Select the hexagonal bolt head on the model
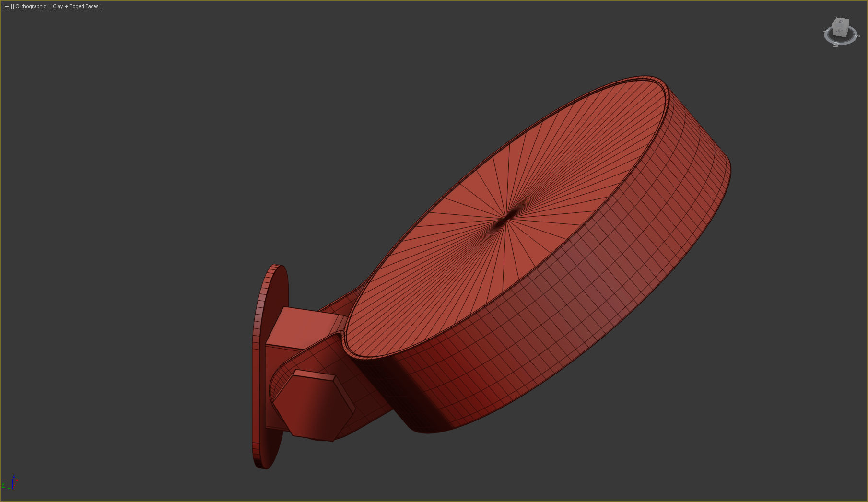Screen dimensions: 868x502 click(x=314, y=405)
